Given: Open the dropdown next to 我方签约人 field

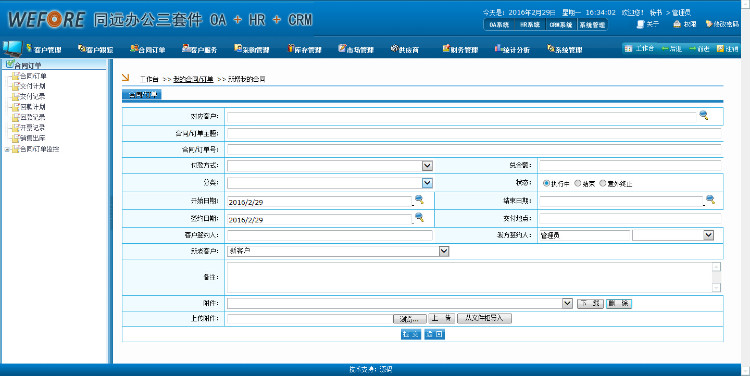Looking at the screenshot, I should coord(673,235).
